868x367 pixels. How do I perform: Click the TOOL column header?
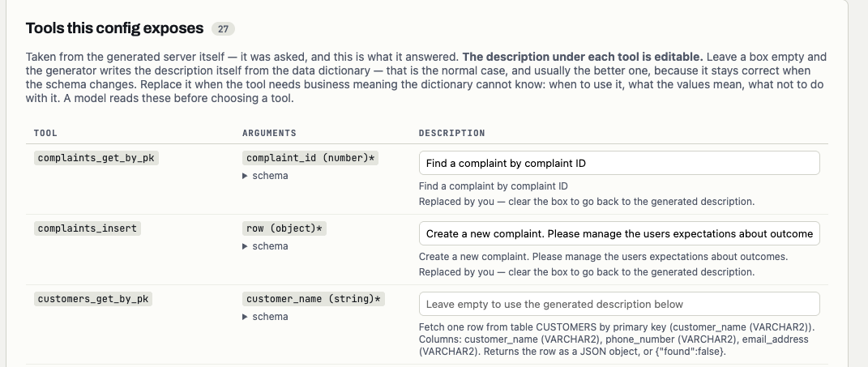[45, 133]
